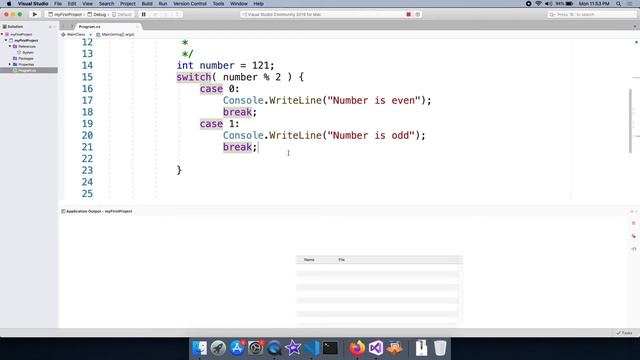The image size is (640, 360).
Task: Open the View menu
Action: tap(87, 4)
